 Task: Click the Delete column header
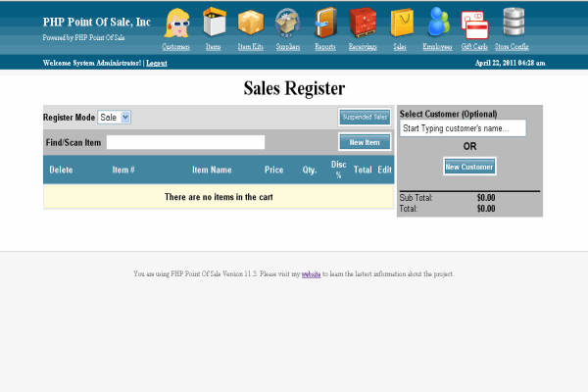pos(61,170)
